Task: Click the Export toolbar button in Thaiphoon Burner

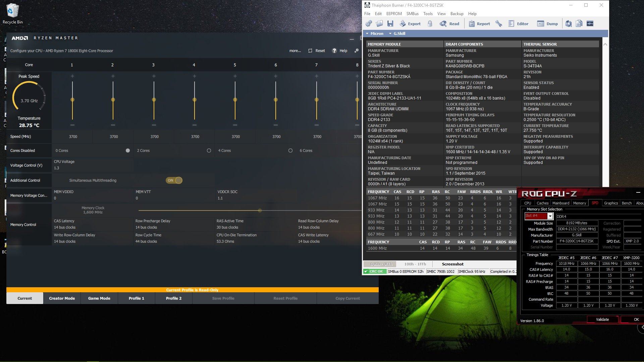Action: [x=410, y=23]
